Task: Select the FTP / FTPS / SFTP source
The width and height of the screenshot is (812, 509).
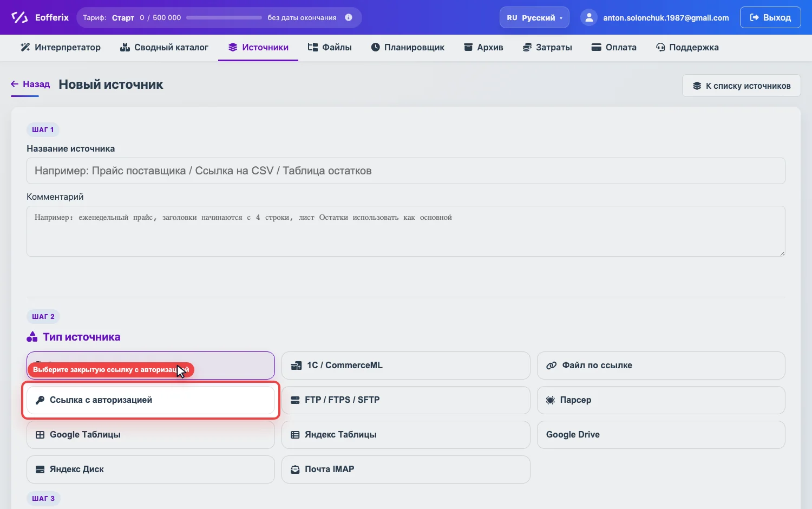Action: coord(405,400)
